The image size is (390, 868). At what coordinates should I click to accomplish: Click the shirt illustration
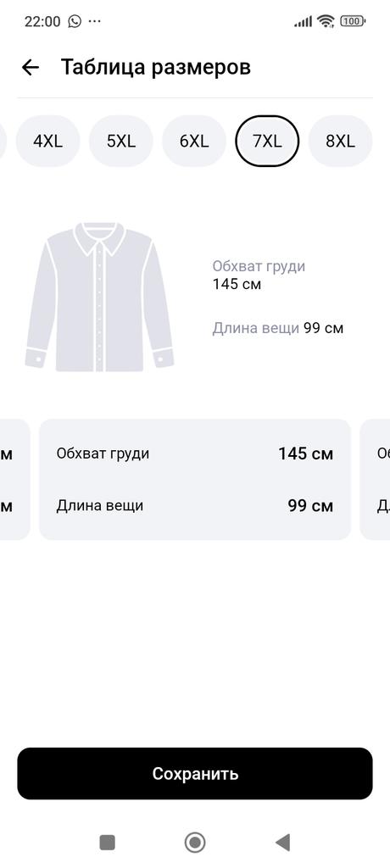point(99,297)
